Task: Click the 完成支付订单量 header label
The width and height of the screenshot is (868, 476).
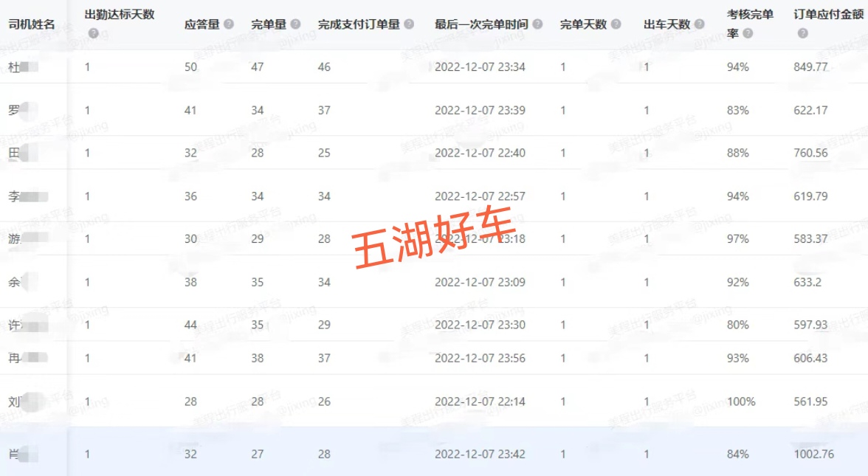Action: click(359, 24)
